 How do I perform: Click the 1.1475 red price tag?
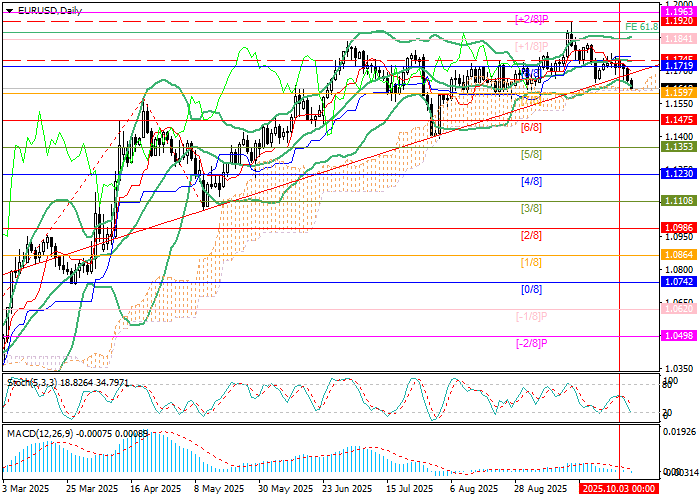pos(679,119)
